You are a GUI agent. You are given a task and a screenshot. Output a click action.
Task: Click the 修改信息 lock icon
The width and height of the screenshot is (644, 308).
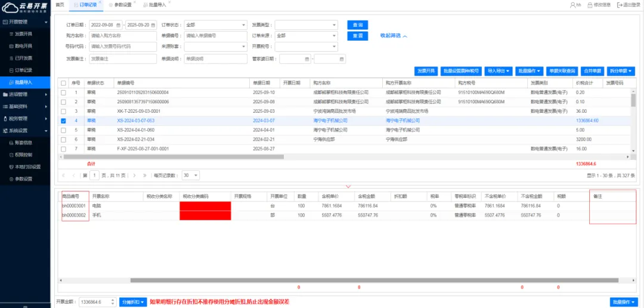click(x=590, y=5)
